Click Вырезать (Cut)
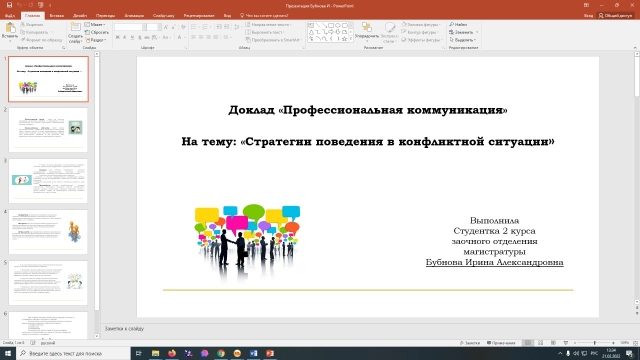 point(32,24)
